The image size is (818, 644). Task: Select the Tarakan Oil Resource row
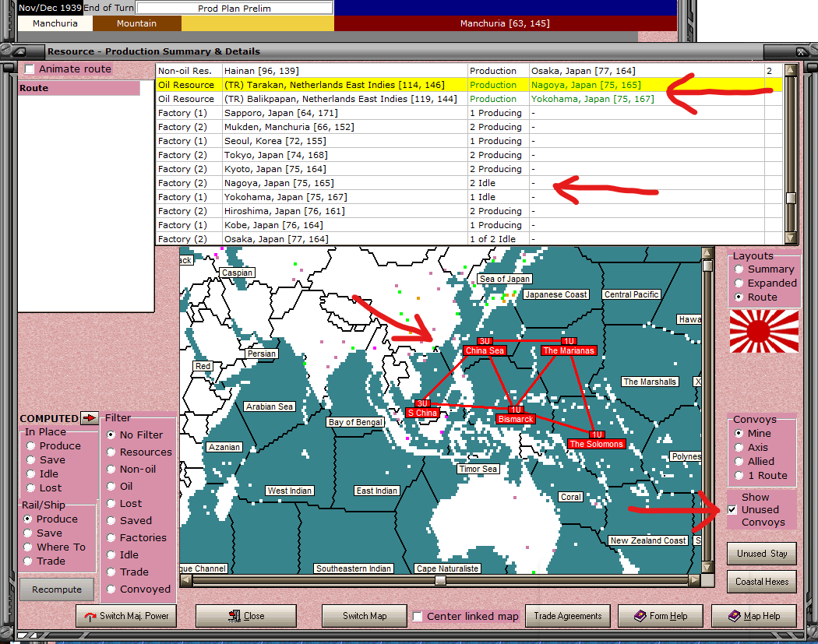click(469, 85)
